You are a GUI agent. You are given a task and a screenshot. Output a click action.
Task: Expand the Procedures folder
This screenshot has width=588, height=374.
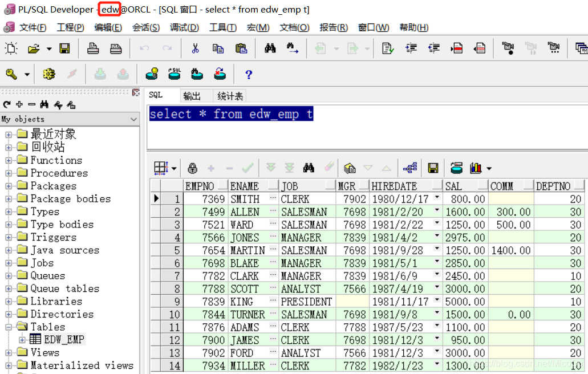pos(8,173)
